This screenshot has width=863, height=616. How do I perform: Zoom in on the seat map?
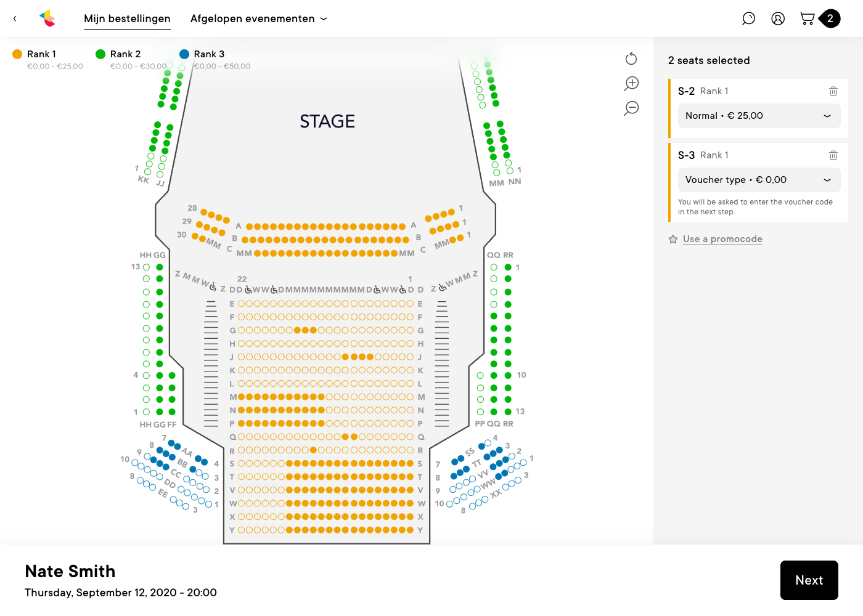click(x=631, y=83)
